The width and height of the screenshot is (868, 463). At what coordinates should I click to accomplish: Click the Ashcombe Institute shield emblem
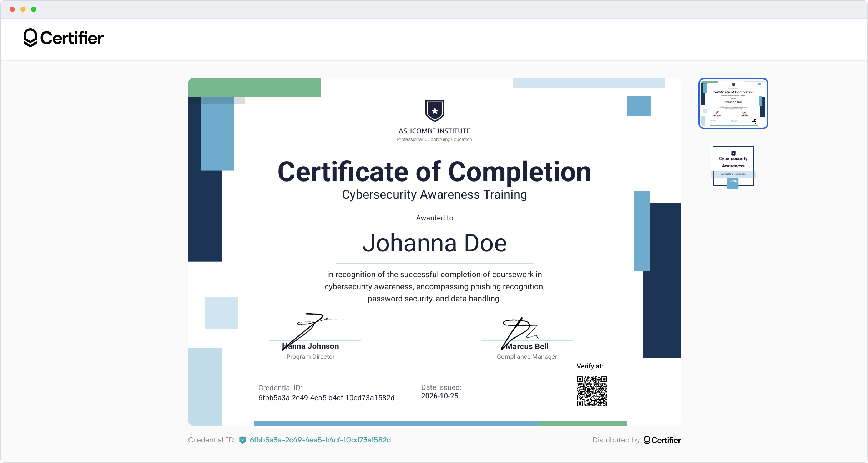[435, 111]
